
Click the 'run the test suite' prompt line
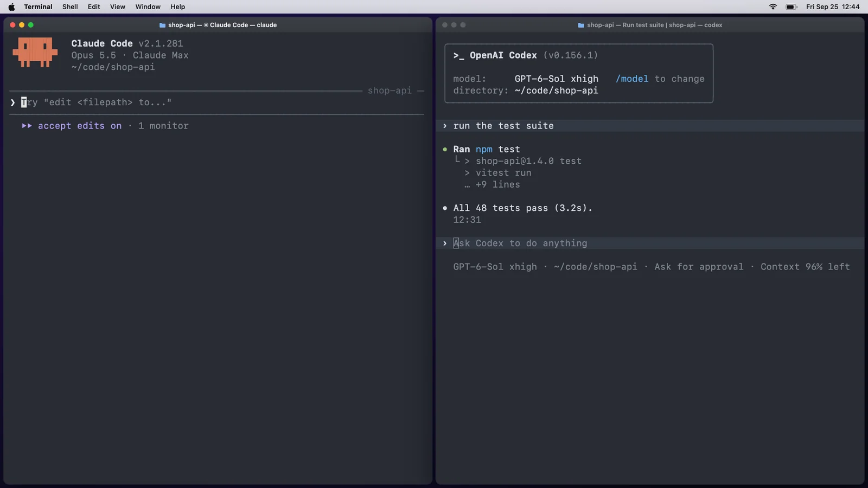point(650,126)
